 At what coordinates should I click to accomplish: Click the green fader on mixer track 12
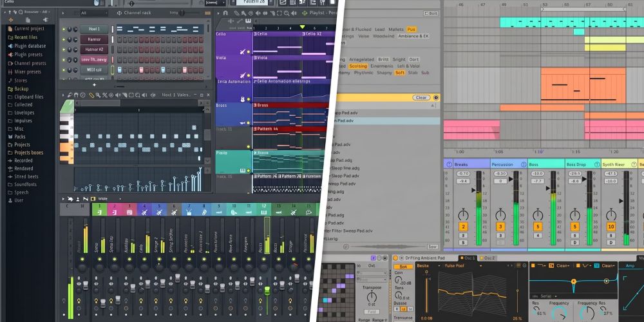[x=267, y=291]
